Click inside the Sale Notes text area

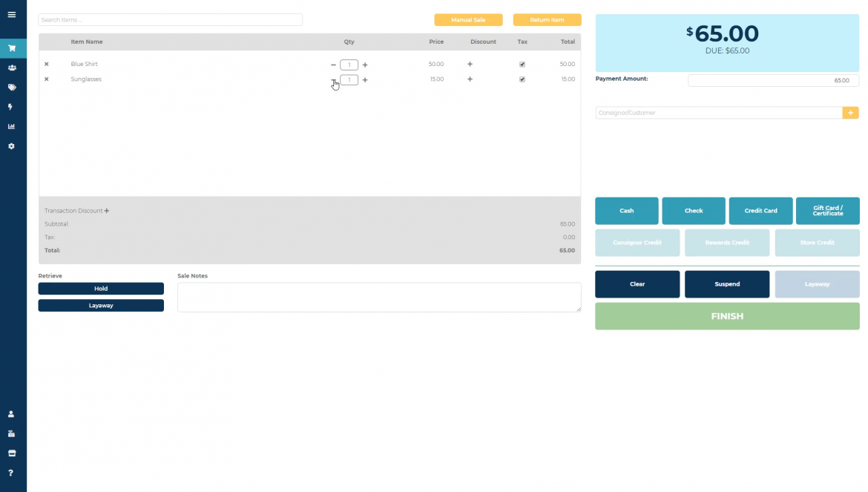(379, 296)
